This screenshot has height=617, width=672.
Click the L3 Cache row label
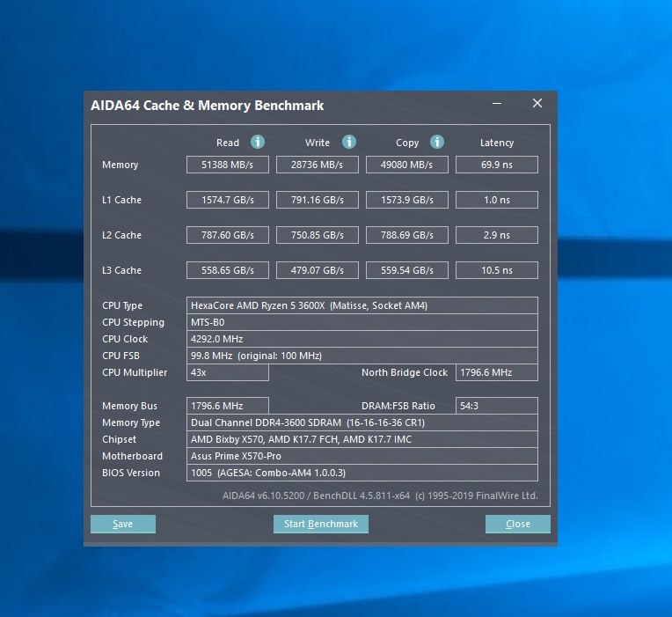coord(121,270)
